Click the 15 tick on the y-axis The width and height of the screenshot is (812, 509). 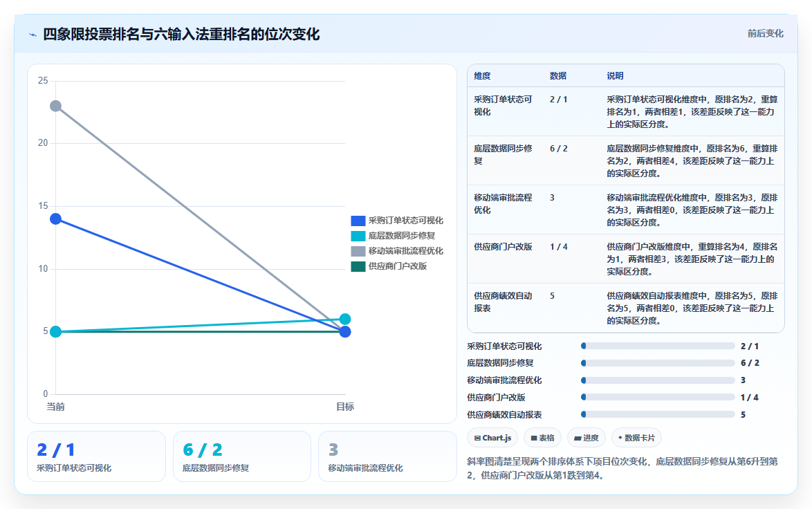tap(43, 206)
